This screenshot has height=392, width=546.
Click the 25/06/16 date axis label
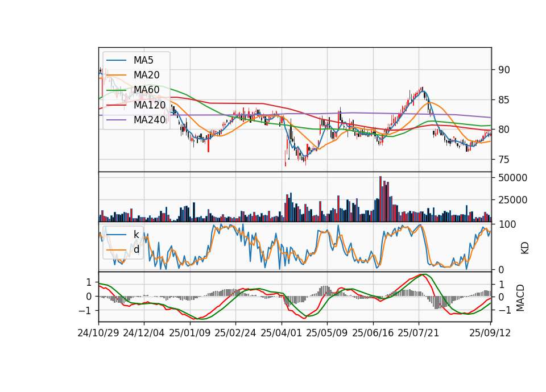[373, 333]
